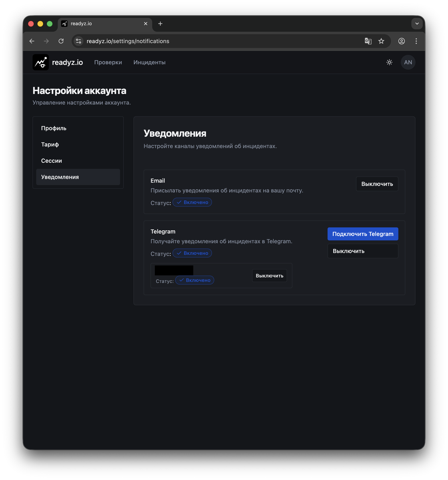Open the AN user avatar menu
Screen dimensions: 448x480
[x=408, y=62]
